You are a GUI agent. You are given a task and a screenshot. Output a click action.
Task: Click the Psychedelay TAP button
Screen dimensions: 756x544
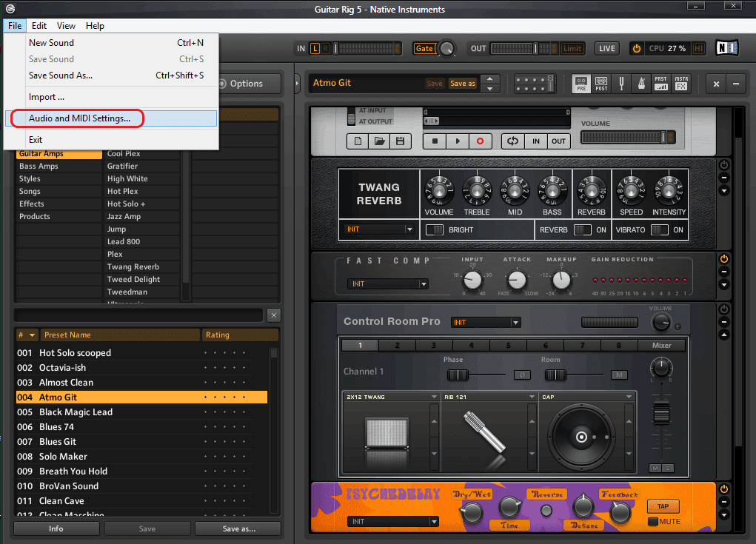[663, 506]
